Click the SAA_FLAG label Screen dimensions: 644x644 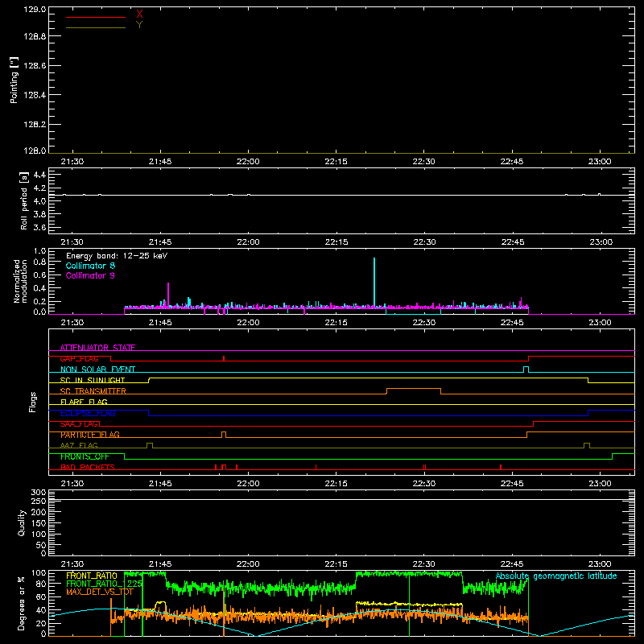(x=79, y=424)
